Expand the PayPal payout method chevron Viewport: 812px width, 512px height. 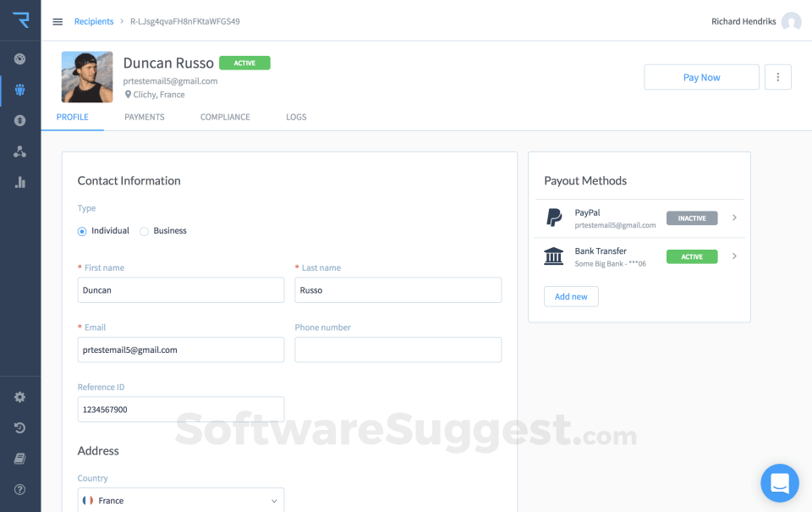point(734,217)
